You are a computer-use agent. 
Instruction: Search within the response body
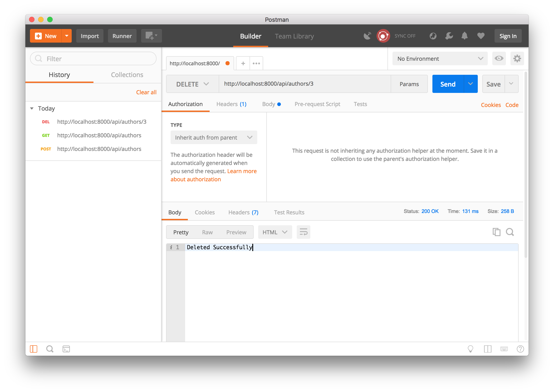pos(510,232)
